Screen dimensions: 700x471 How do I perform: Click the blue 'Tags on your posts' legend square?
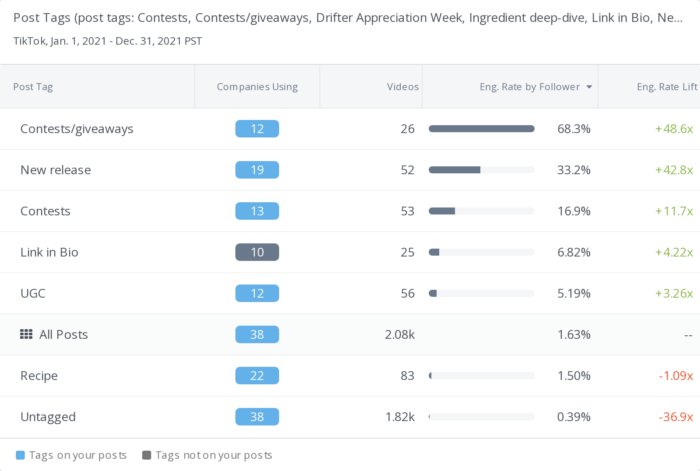(x=20, y=455)
